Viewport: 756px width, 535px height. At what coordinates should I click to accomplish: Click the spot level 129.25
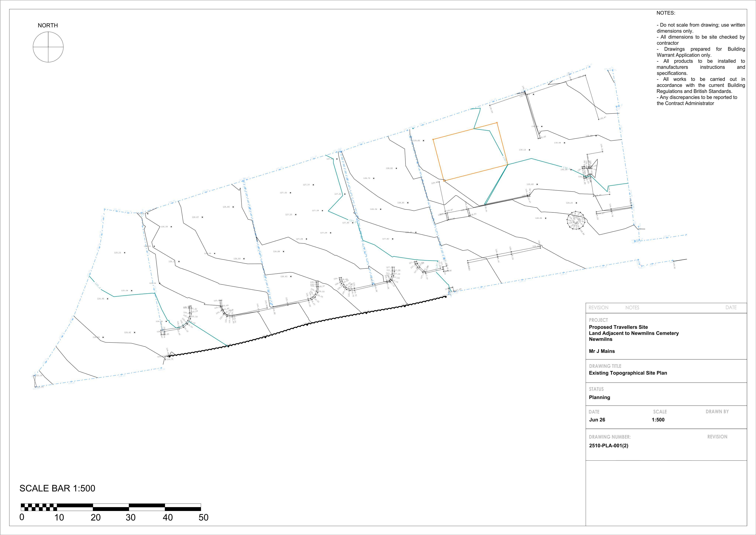[569, 203]
